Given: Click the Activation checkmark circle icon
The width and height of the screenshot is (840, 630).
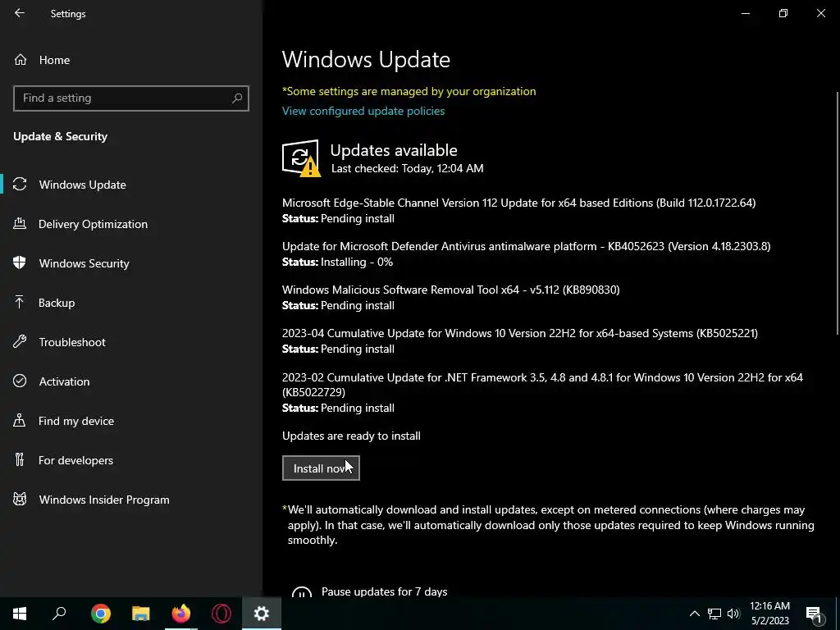Looking at the screenshot, I should point(20,381).
